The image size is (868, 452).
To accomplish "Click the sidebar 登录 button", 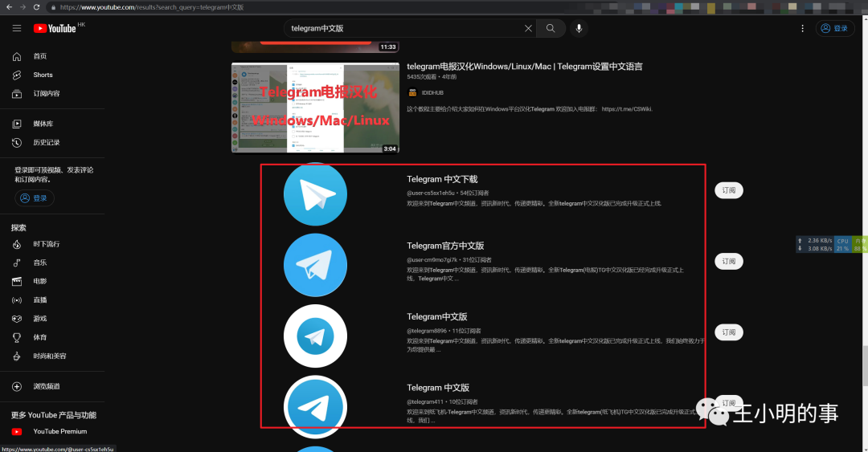I will (x=35, y=198).
